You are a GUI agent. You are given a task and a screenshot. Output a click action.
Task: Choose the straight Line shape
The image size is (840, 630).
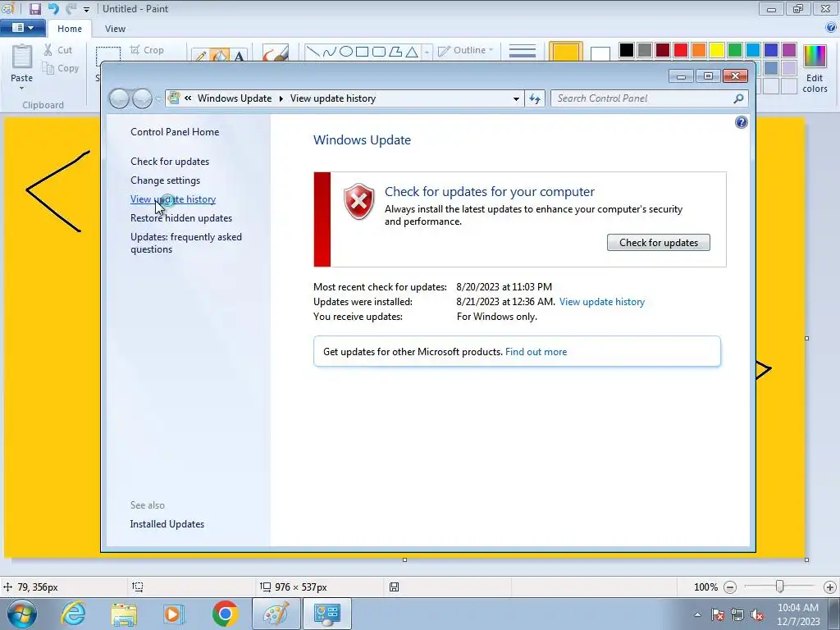tap(313, 52)
